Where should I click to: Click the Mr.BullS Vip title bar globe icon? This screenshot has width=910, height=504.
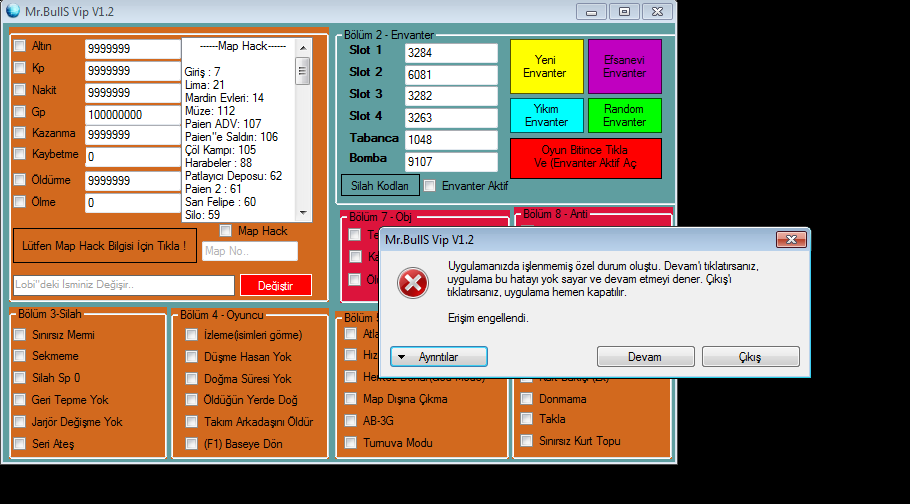pyautogui.click(x=12, y=10)
